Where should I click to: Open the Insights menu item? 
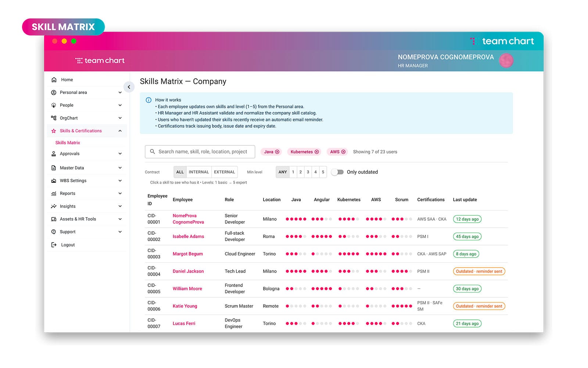pyautogui.click(x=87, y=206)
